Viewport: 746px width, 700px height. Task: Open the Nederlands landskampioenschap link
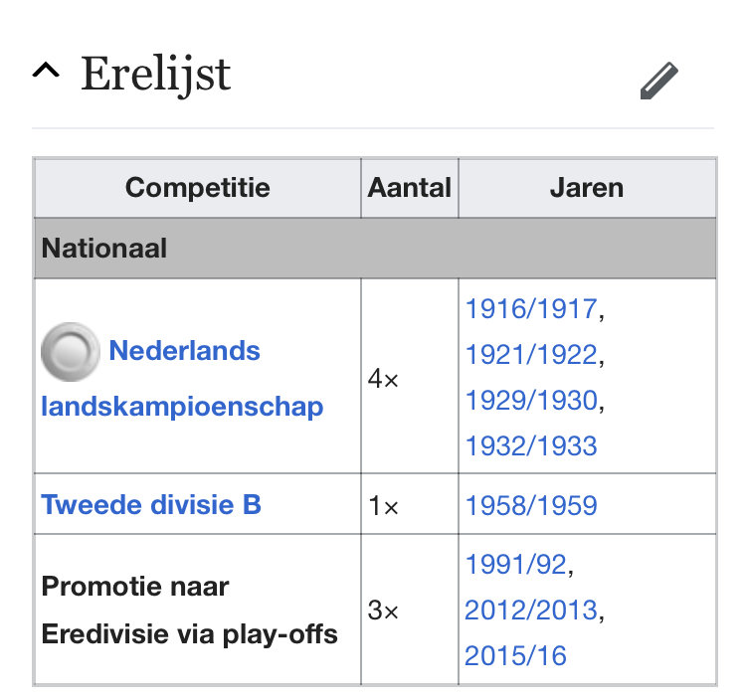click(182, 379)
